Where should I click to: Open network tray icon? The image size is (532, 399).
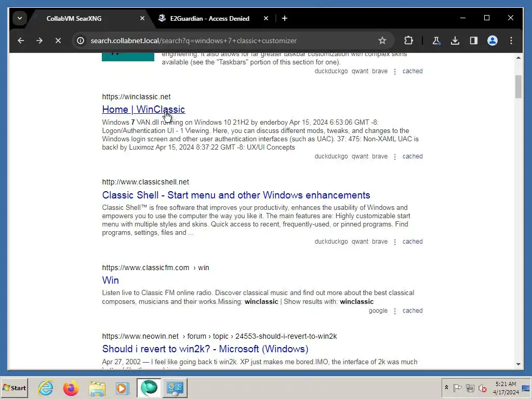tap(470, 388)
